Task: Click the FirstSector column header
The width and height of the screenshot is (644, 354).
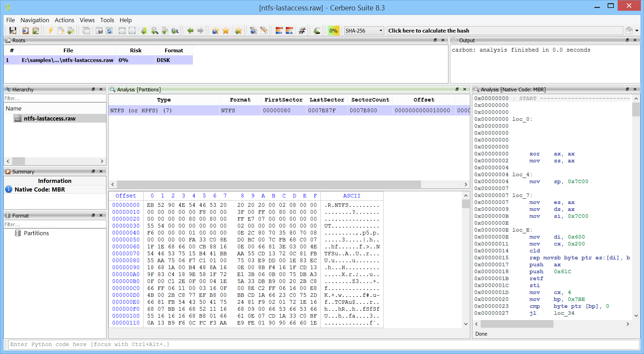Action: 283,100
